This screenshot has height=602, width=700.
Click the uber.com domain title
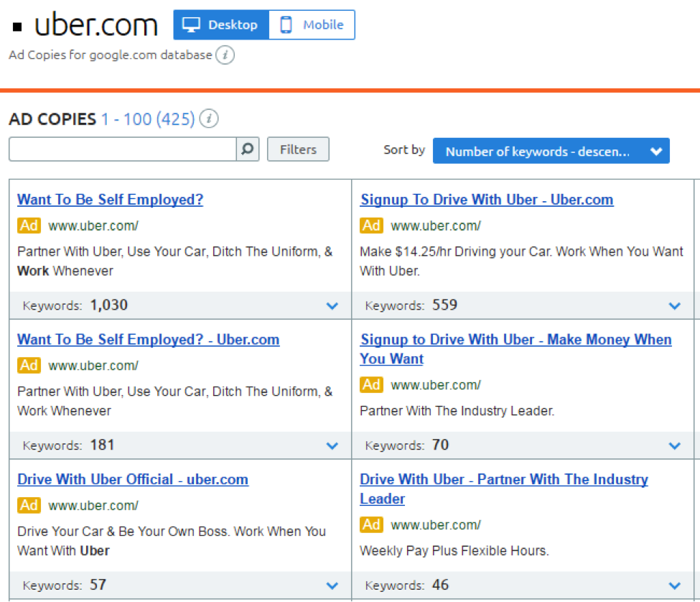click(96, 25)
